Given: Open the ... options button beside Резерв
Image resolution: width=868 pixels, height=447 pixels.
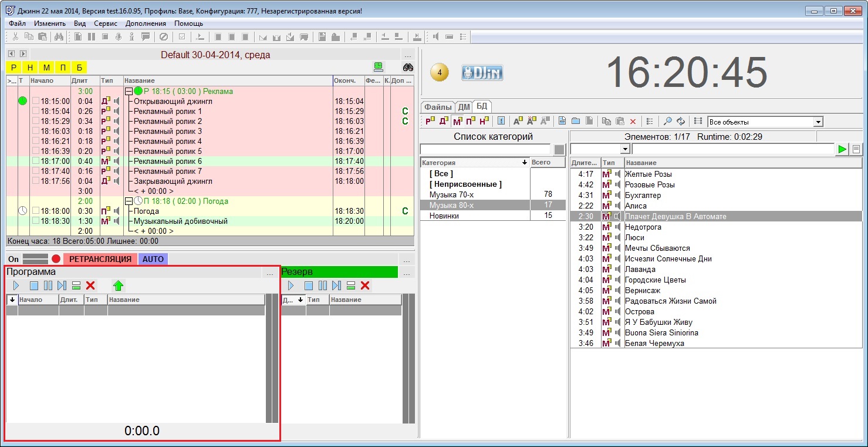Looking at the screenshot, I should [408, 273].
